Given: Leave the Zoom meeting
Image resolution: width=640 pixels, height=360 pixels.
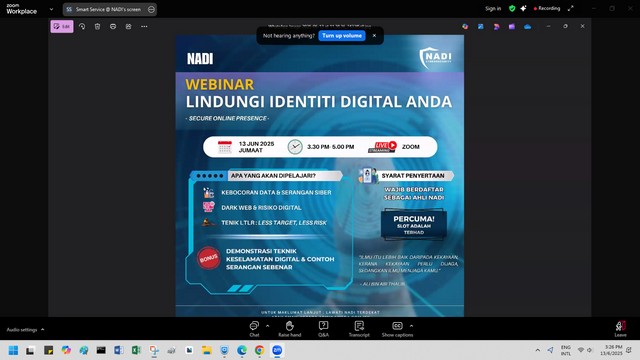Looking at the screenshot, I should coord(620,329).
